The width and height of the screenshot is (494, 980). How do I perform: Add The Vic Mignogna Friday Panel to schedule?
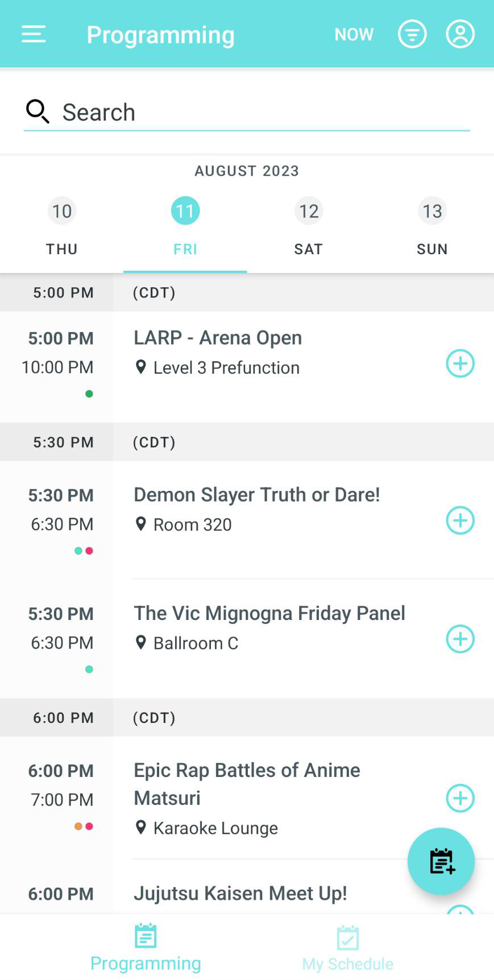pos(460,639)
